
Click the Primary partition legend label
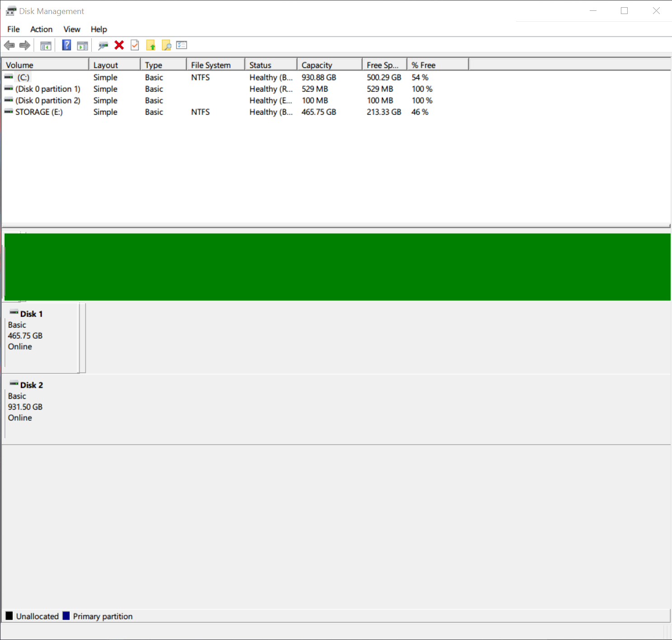tap(103, 616)
